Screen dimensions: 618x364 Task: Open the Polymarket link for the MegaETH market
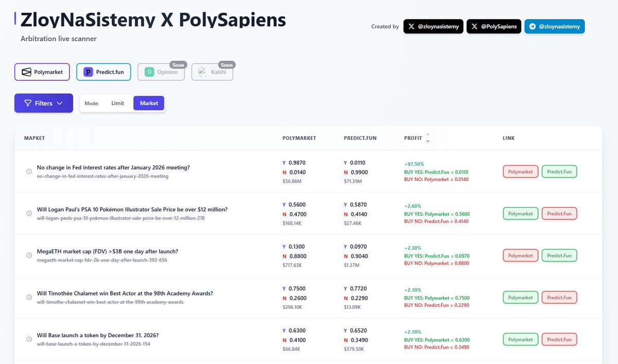521,255
